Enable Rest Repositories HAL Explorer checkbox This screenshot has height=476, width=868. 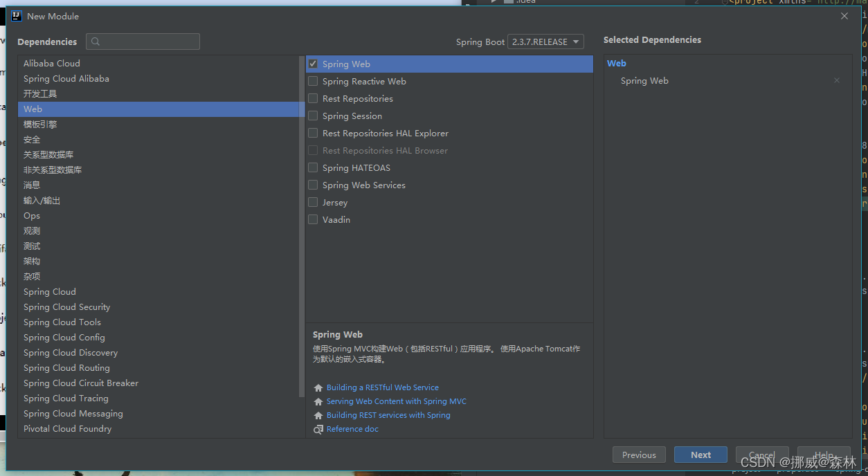click(313, 133)
